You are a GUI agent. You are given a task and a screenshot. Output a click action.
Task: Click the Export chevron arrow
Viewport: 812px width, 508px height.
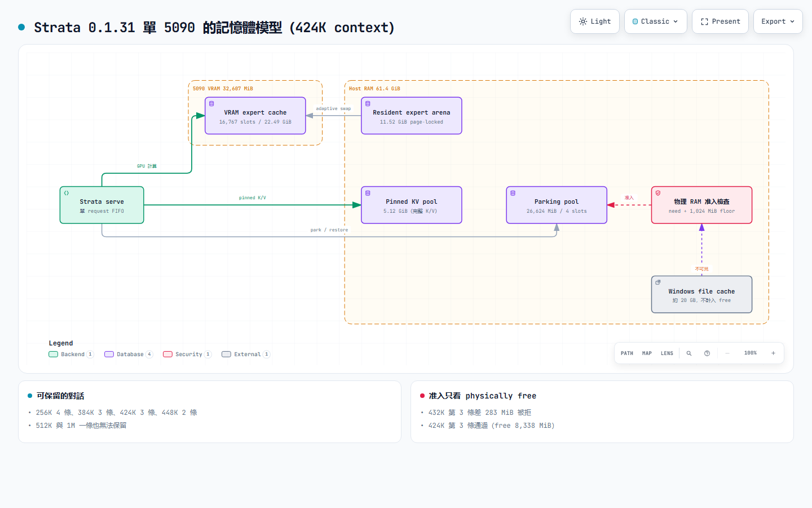[x=792, y=21]
